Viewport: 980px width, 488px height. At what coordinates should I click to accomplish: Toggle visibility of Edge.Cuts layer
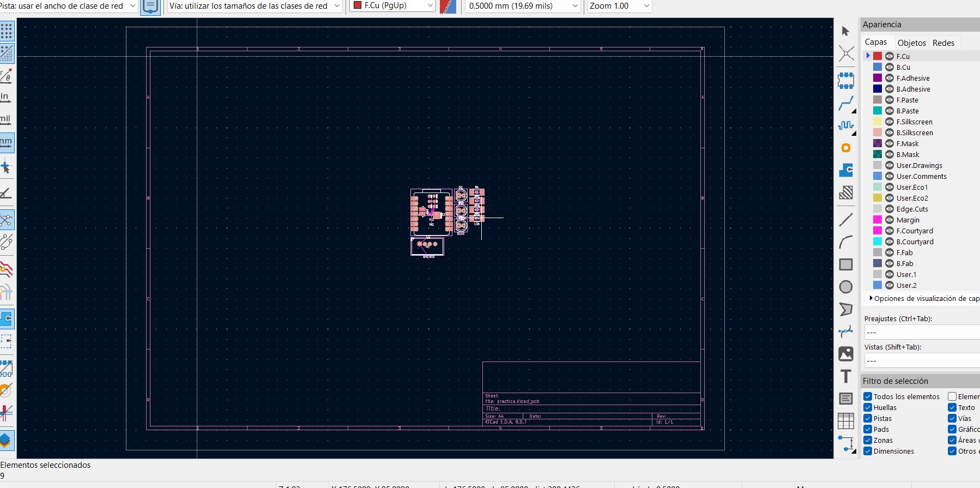[890, 209]
